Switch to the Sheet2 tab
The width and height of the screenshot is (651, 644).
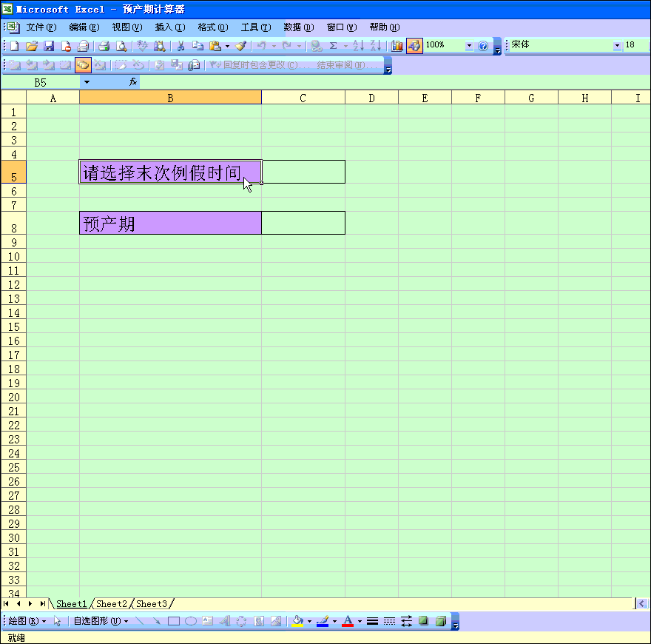[111, 603]
